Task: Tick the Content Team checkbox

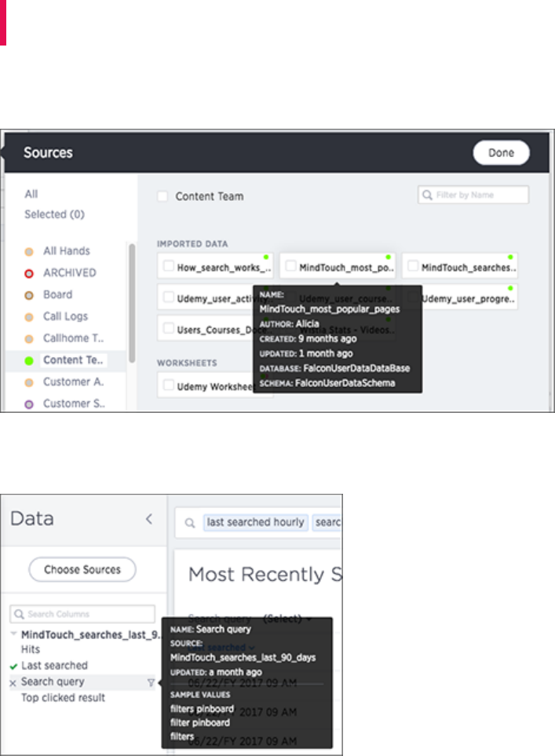Action: pos(162,196)
